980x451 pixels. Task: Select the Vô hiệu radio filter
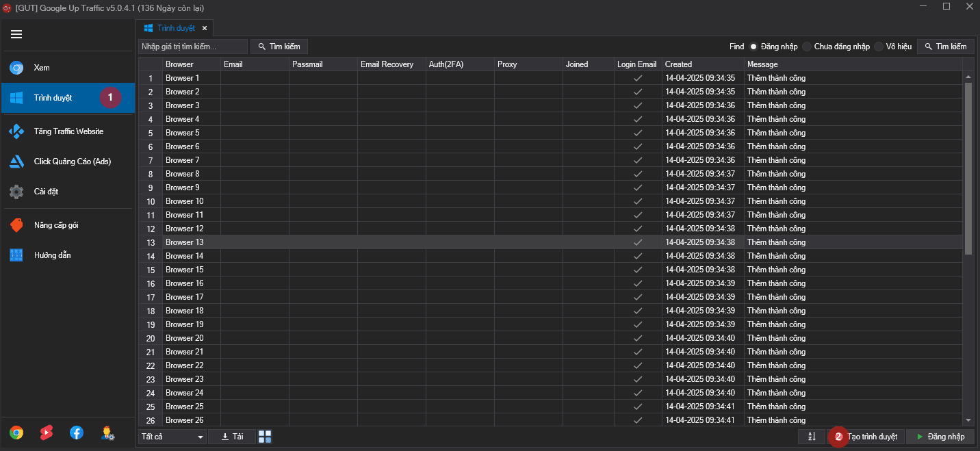tap(879, 47)
